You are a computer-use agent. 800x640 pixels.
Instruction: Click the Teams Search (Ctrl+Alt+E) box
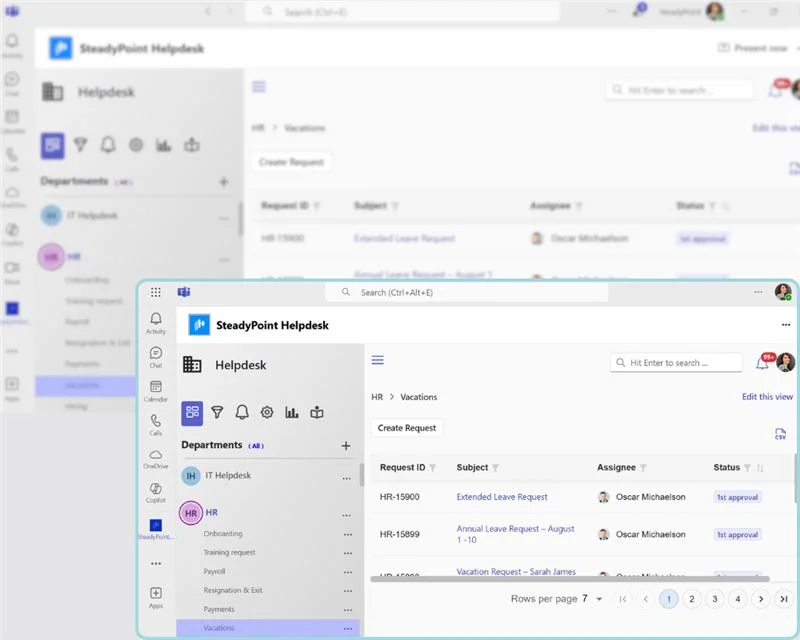pos(466,292)
